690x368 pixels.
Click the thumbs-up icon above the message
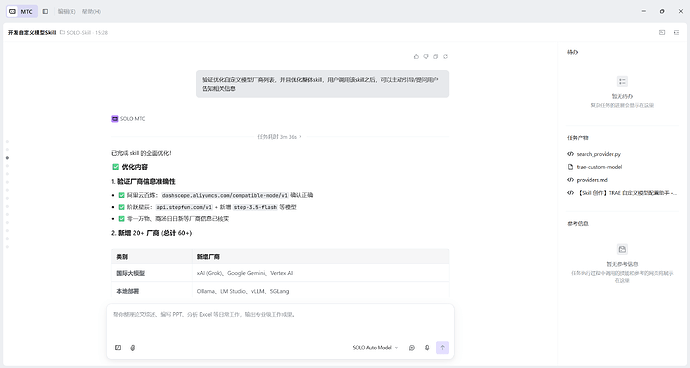[416, 56]
